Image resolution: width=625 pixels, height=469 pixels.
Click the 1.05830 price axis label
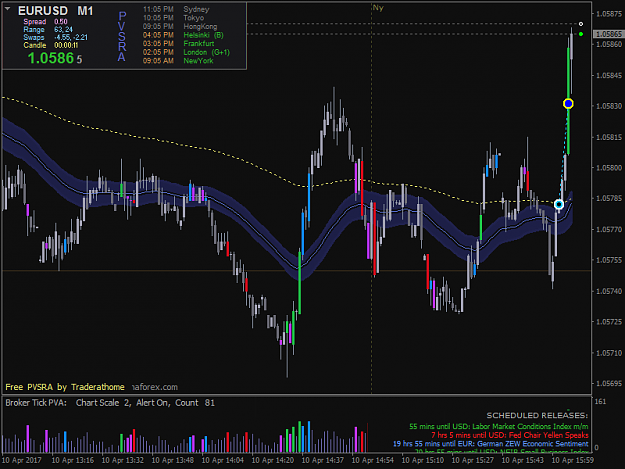(609, 106)
